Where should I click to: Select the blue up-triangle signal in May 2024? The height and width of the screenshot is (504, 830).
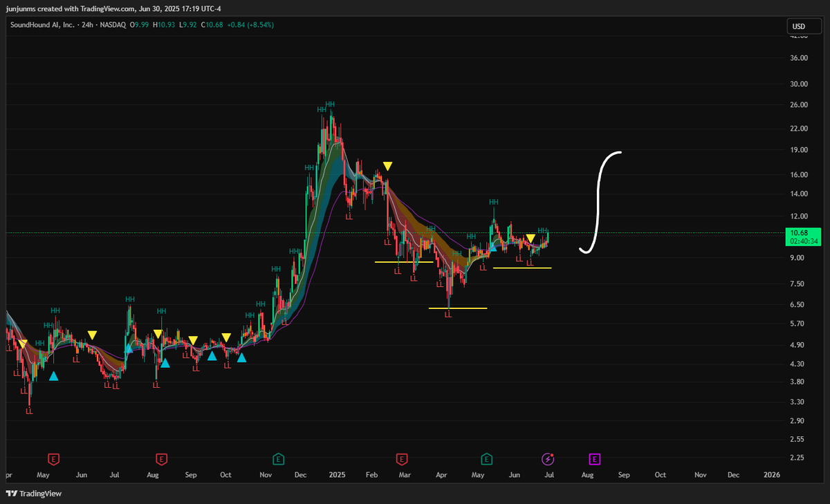click(x=54, y=376)
